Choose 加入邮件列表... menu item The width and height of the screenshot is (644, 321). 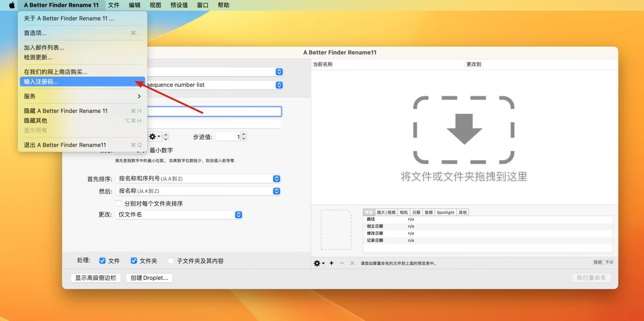[82, 47]
